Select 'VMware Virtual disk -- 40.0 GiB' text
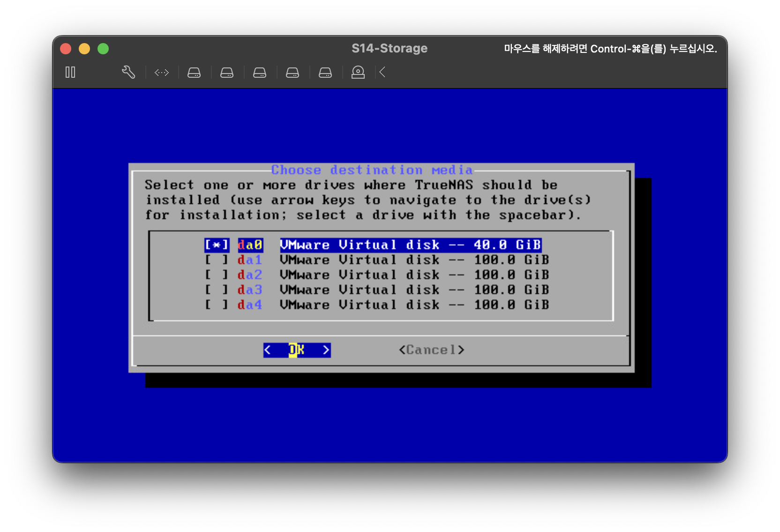 411,245
